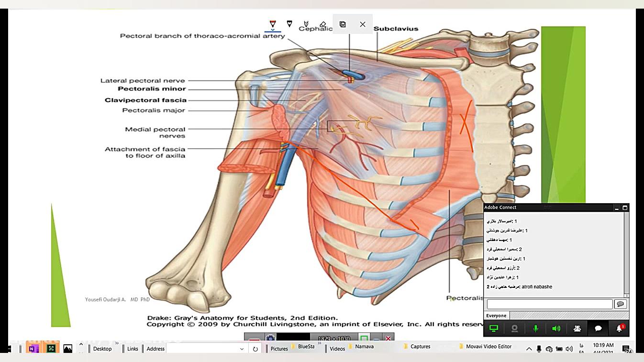This screenshot has height=362, width=644.
Task: Open the Desktop toolbar in taskbar
Action: point(102,349)
